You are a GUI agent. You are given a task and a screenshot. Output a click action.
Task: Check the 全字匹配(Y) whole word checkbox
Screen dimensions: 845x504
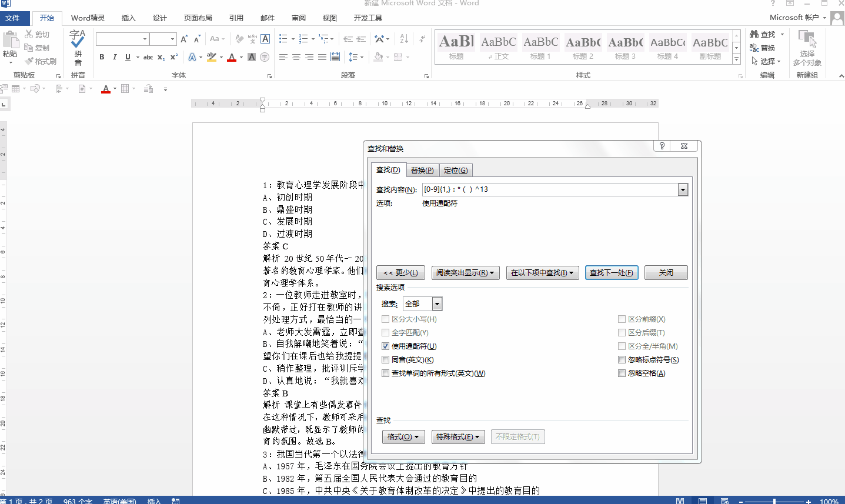tap(386, 333)
